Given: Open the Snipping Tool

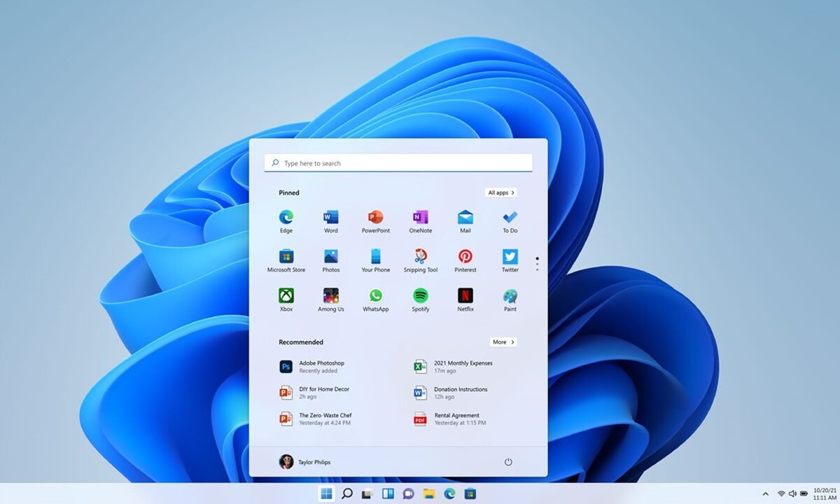Looking at the screenshot, I should 420,257.
